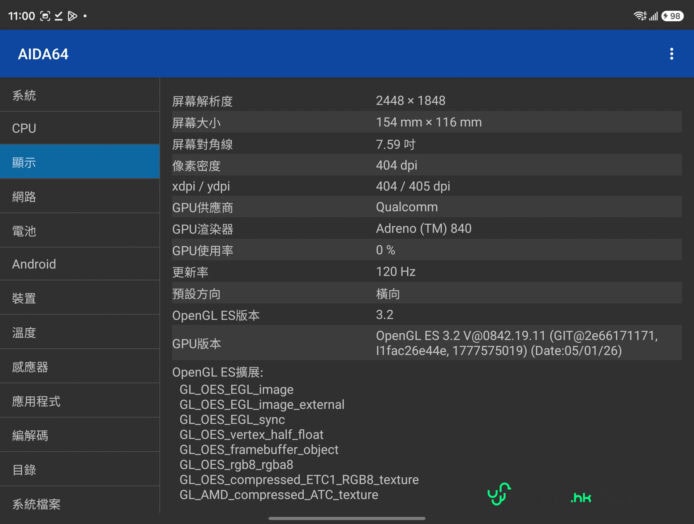Viewport: 694px width, 524px height.
Task: Open the 編解碼 section
Action: (80, 435)
